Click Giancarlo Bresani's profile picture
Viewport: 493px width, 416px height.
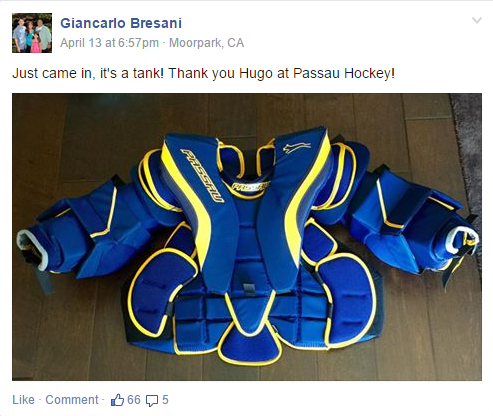tap(32, 33)
